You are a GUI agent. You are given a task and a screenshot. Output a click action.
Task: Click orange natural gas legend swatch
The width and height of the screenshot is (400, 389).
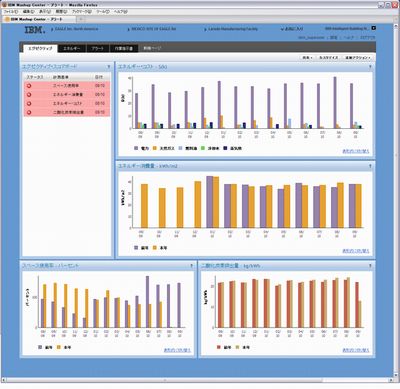[x=155, y=148]
